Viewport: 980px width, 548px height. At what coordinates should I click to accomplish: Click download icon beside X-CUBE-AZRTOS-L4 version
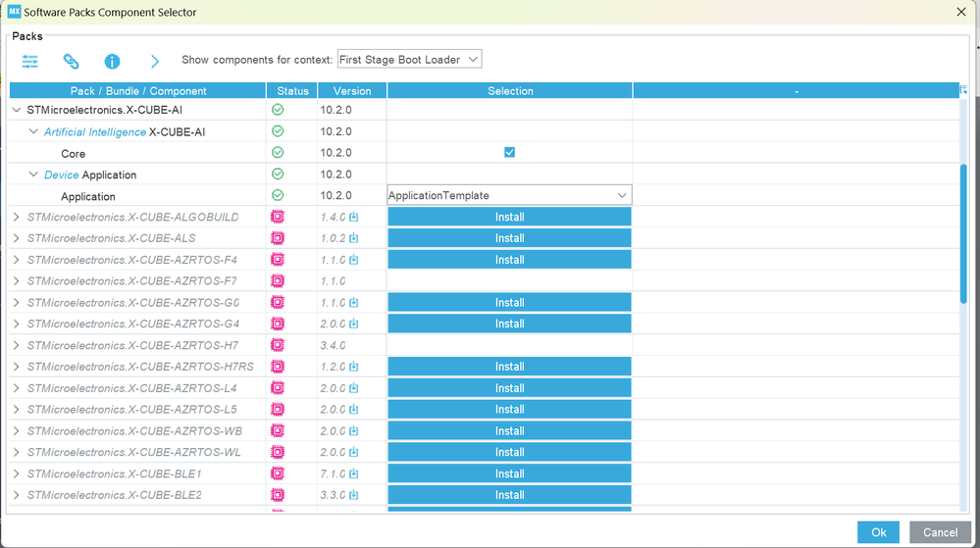354,388
